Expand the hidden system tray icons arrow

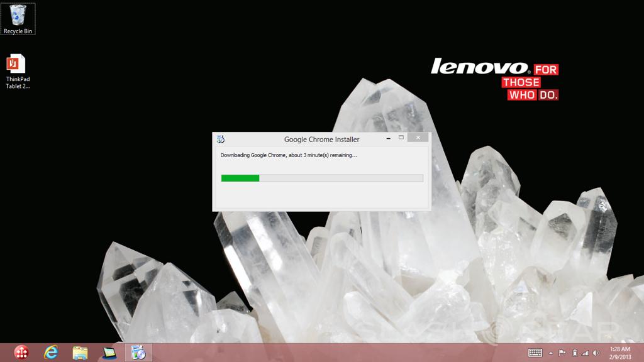tap(552, 353)
